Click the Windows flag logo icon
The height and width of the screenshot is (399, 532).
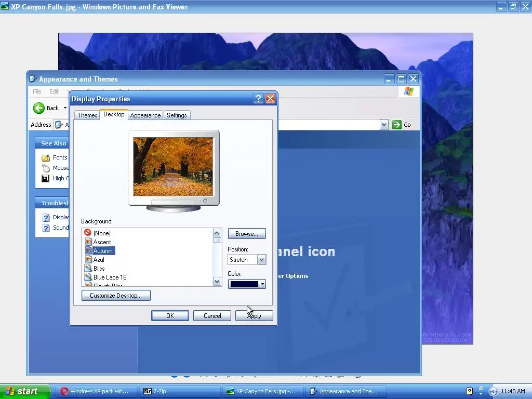[409, 91]
